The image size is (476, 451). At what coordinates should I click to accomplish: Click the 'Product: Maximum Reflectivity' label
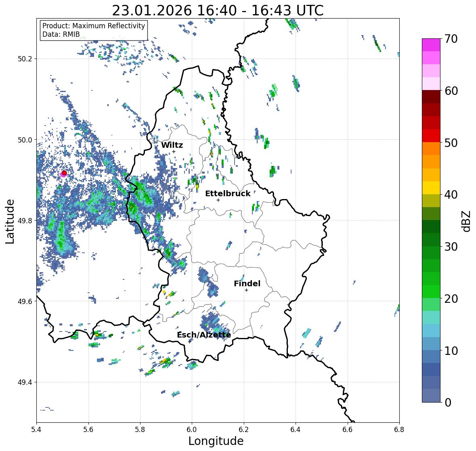(x=94, y=26)
